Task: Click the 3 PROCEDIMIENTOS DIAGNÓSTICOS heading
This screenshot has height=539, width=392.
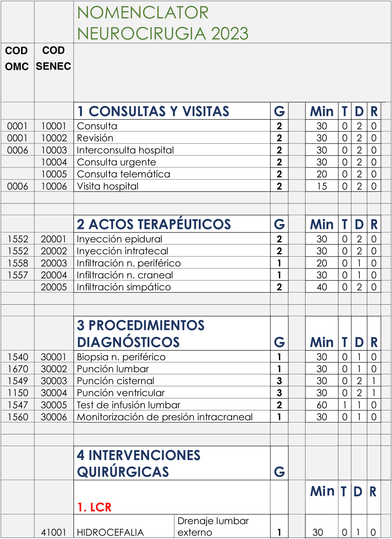Action: click(141, 334)
